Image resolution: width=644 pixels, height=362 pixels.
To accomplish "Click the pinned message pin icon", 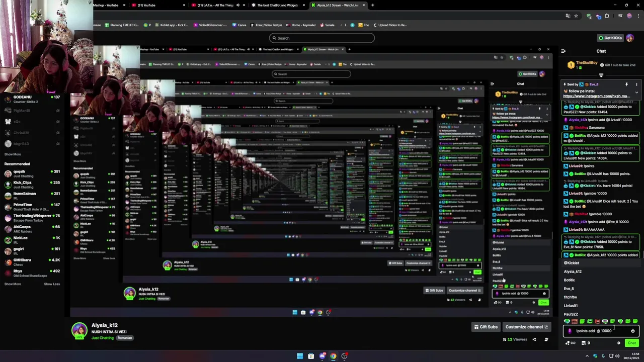I will point(626,84).
